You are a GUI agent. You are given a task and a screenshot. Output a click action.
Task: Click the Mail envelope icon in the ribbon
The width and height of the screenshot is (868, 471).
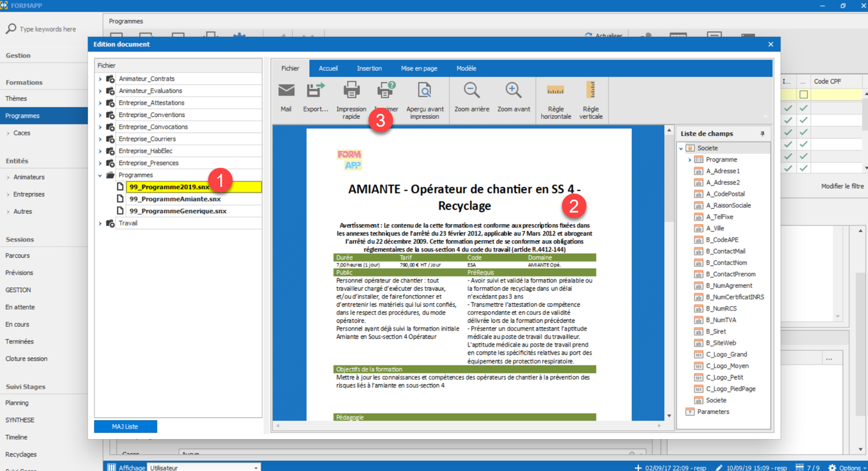point(286,91)
